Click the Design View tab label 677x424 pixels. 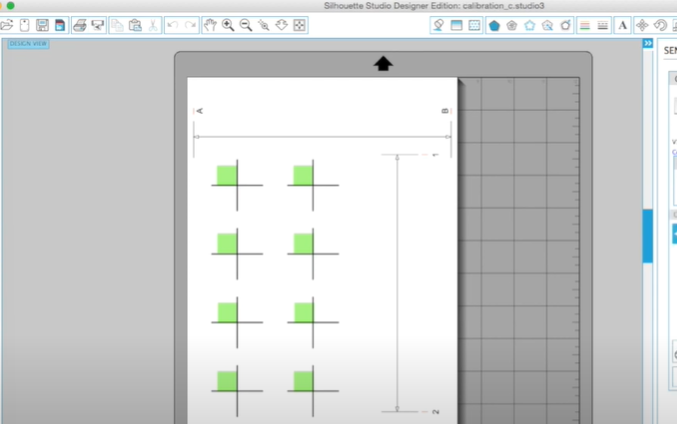[28, 44]
